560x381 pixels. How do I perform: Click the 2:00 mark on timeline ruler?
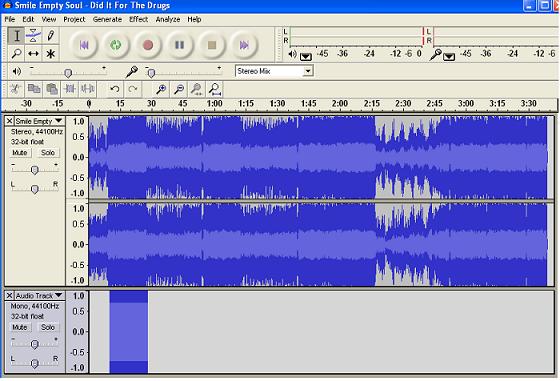(340, 104)
